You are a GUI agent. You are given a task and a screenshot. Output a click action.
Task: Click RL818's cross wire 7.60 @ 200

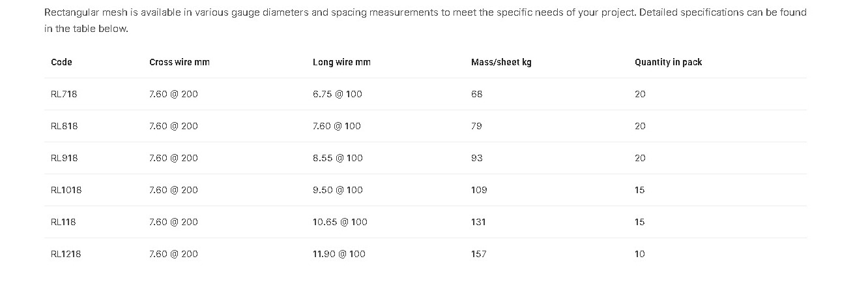coord(173,126)
